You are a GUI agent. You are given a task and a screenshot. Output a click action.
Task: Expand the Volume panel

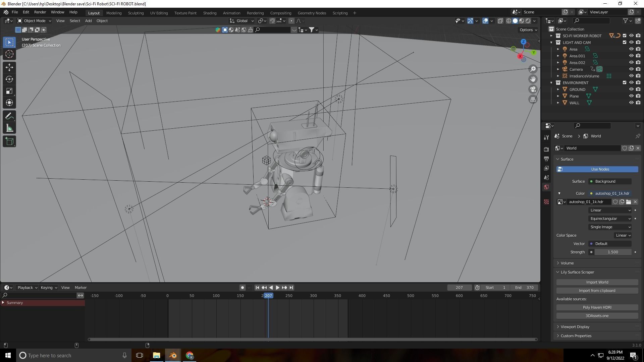point(567,263)
